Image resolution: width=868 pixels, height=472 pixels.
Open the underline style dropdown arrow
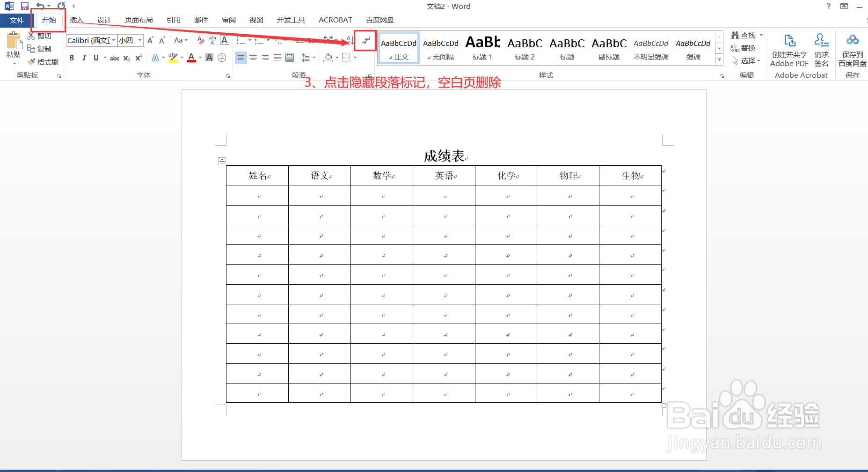tap(105, 58)
